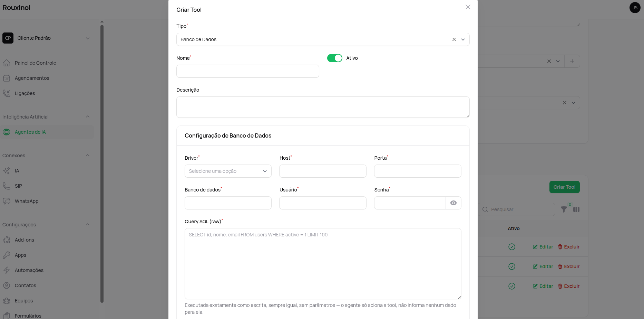Click the Ligações phone icon

coord(7,93)
